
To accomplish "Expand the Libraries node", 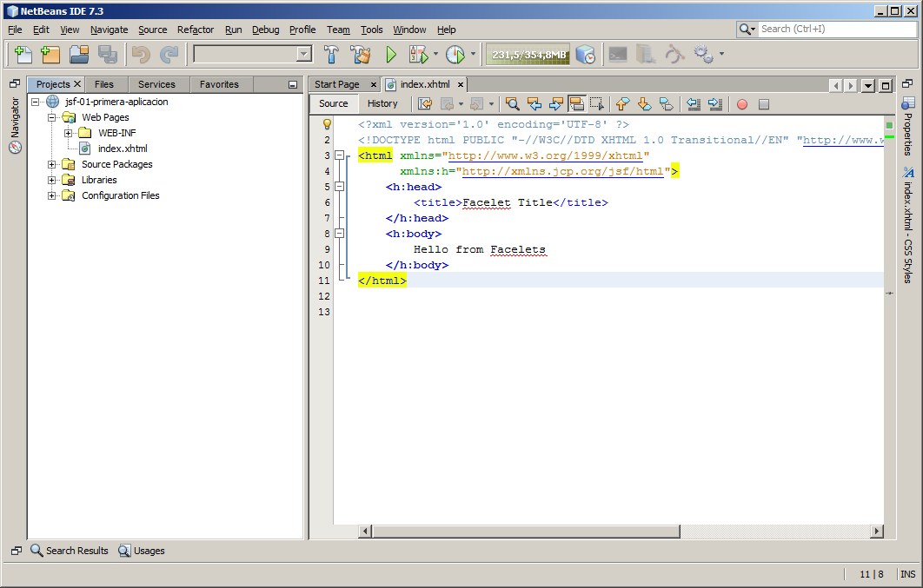I will (x=52, y=180).
